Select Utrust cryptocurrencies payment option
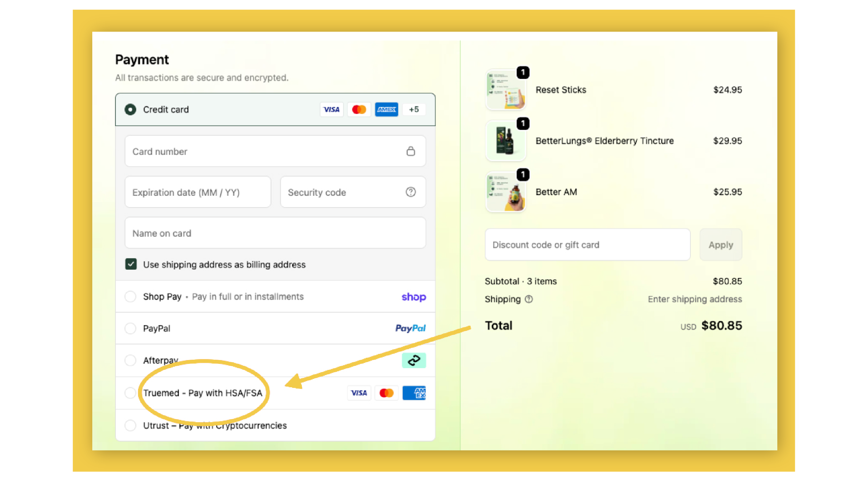868x492 pixels. (130, 425)
